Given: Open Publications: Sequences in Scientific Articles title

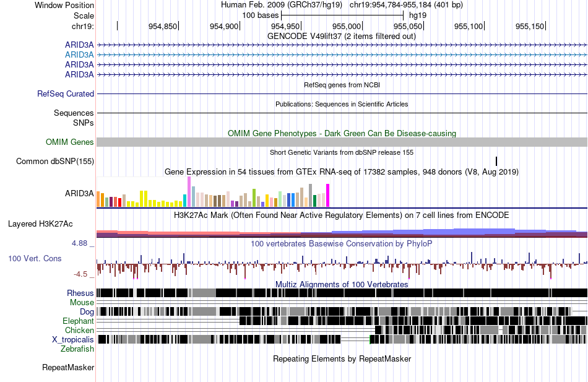Looking at the screenshot, I should [x=342, y=104].
